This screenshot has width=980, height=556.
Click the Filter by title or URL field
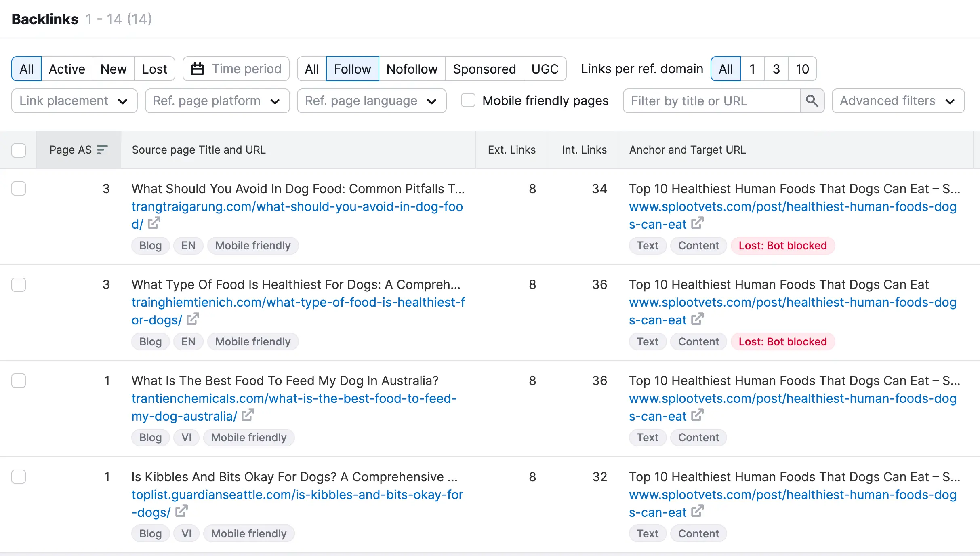[x=711, y=101]
